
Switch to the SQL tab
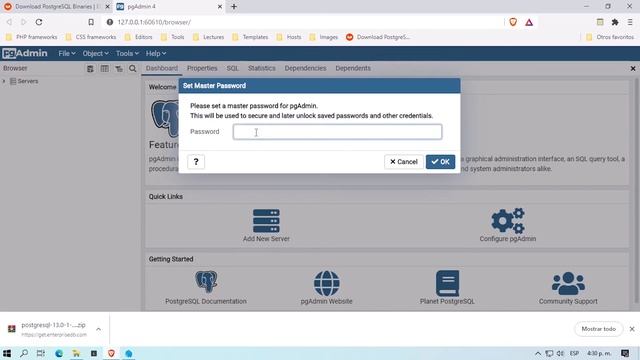point(233,68)
